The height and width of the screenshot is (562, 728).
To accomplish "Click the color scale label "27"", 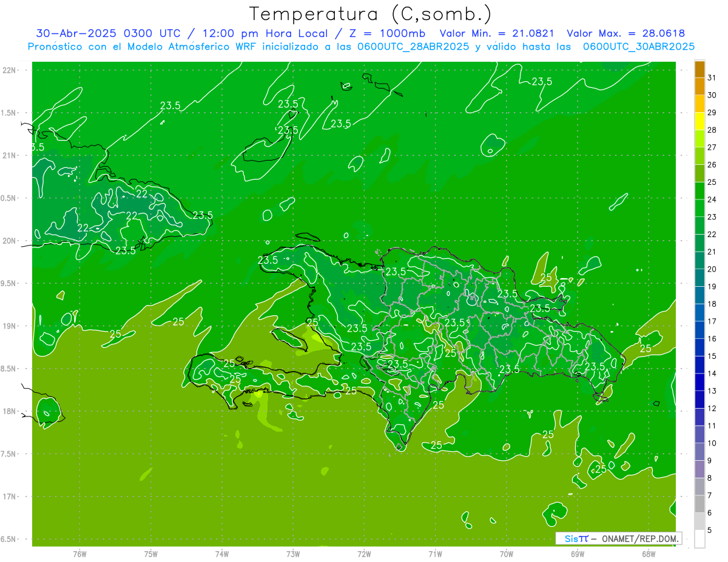I will pos(712,147).
